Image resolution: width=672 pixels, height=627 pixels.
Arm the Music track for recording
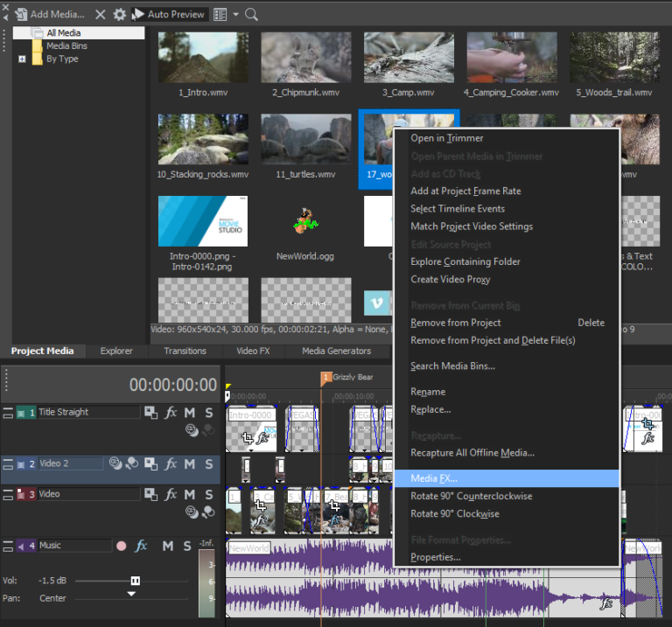[x=122, y=546]
